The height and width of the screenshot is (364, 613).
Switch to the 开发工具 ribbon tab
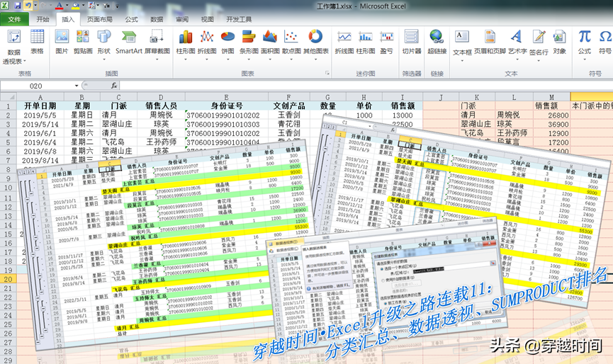[239, 19]
